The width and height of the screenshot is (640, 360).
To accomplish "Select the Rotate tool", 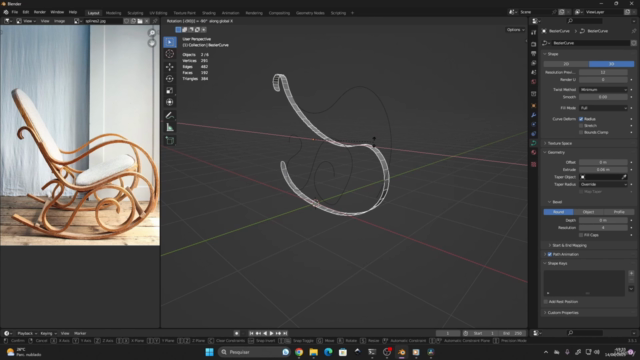I will tap(170, 79).
